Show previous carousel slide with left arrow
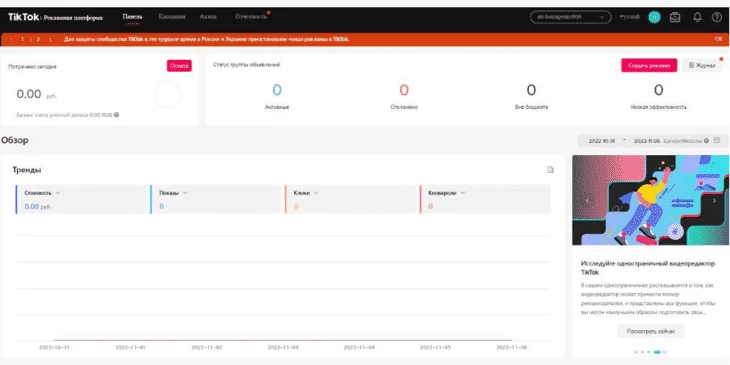 click(x=587, y=201)
